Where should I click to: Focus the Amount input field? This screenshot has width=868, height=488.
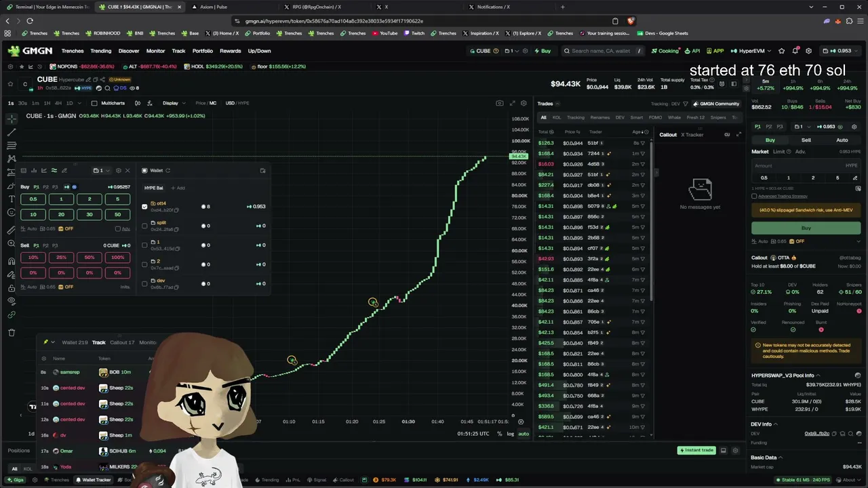[x=806, y=165]
